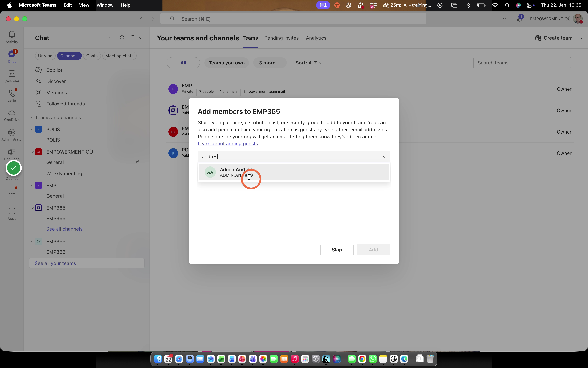Viewport: 588px width, 368px height.
Task: Open the Administration app icon
Action: (12, 135)
